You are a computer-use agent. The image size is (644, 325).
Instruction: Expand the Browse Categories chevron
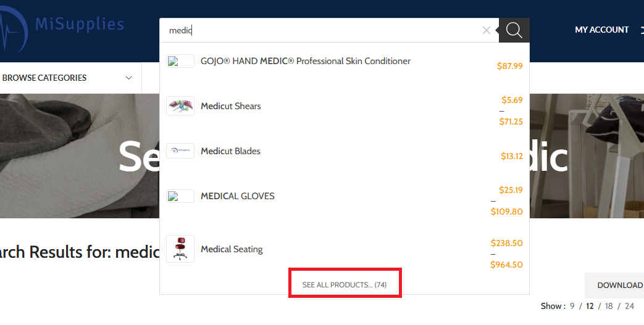[x=128, y=78]
